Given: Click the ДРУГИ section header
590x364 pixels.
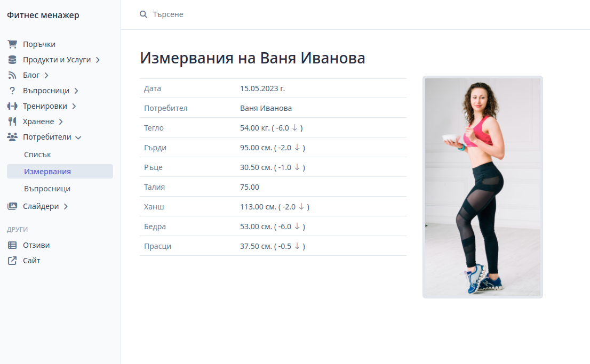Looking at the screenshot, I should pos(17,229).
